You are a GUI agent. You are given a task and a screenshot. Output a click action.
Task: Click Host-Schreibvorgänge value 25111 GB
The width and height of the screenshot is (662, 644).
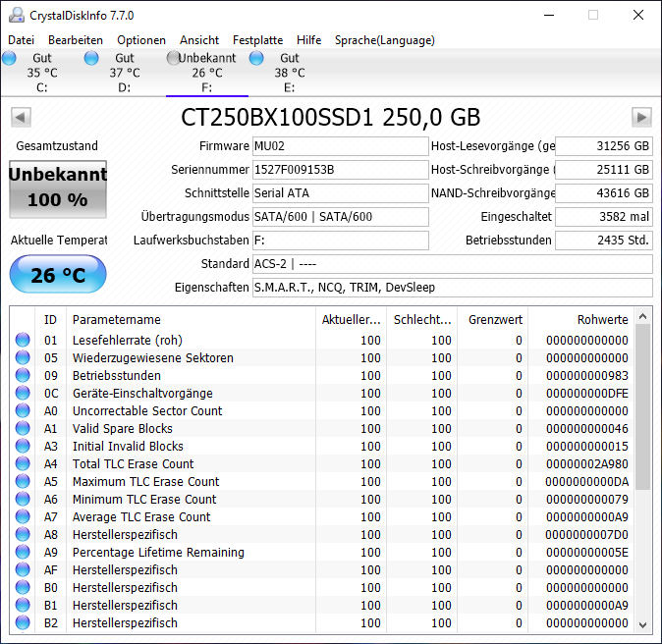[604, 170]
